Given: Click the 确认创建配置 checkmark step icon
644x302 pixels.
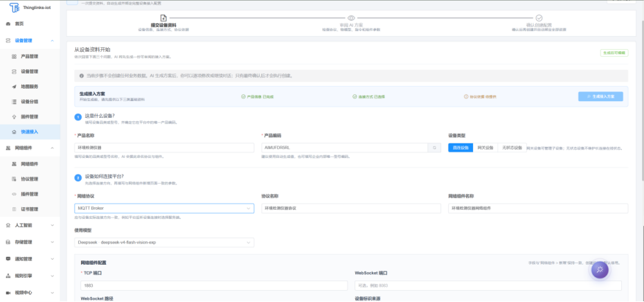Looking at the screenshot, I should 539,18.
